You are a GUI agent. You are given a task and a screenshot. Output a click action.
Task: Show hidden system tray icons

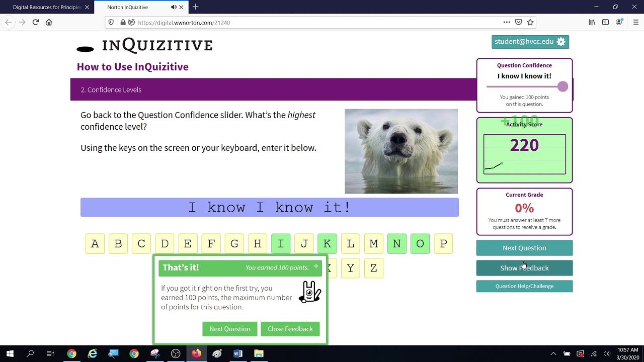[553, 353]
